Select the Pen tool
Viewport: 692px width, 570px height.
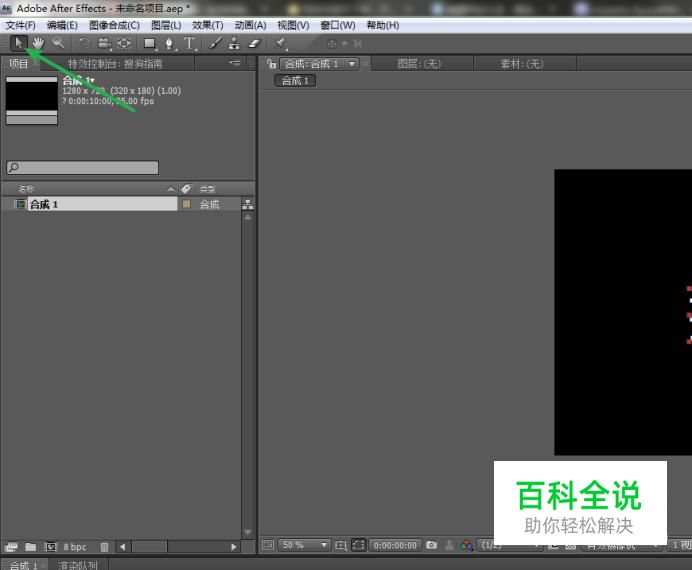click(169, 43)
